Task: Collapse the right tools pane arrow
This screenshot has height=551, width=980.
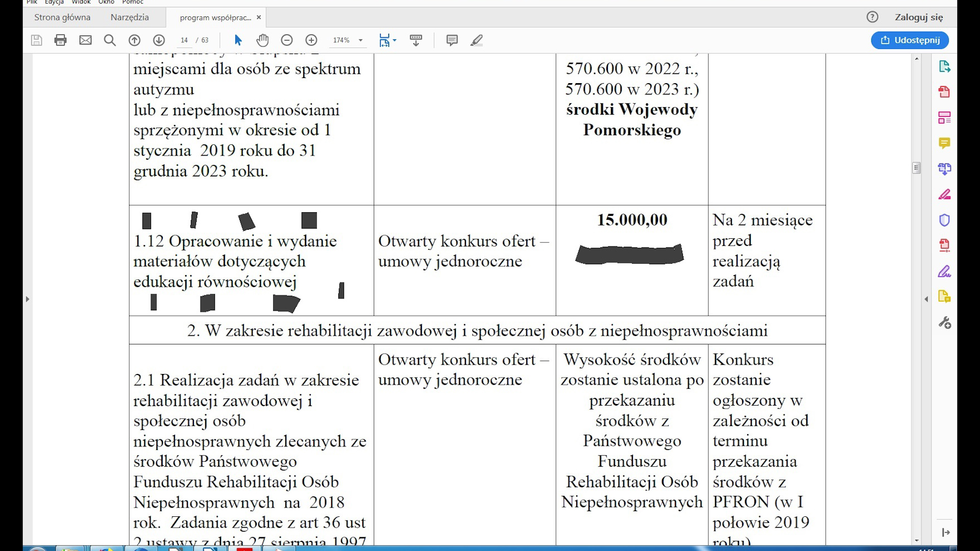Action: 926,299
